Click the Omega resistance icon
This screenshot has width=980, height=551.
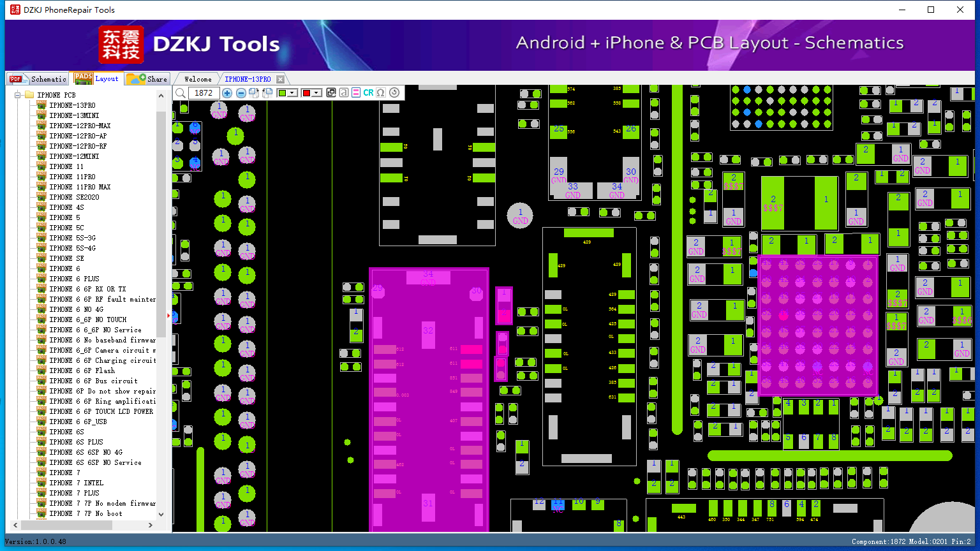pyautogui.click(x=381, y=93)
